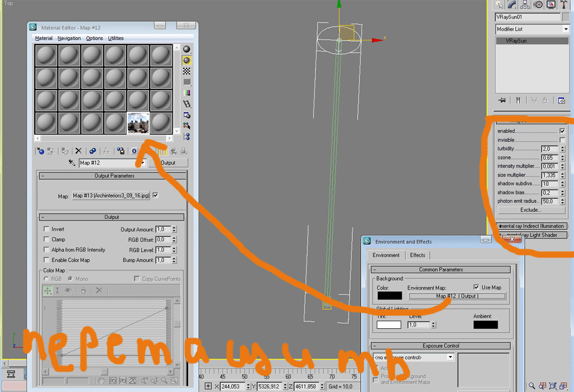Click the Get Material icon

click(40, 151)
